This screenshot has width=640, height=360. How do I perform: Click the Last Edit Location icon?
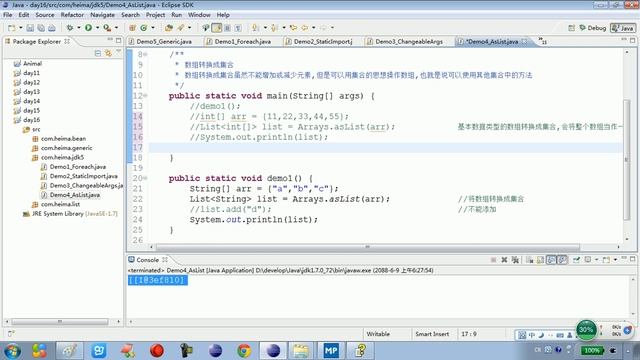(x=293, y=28)
